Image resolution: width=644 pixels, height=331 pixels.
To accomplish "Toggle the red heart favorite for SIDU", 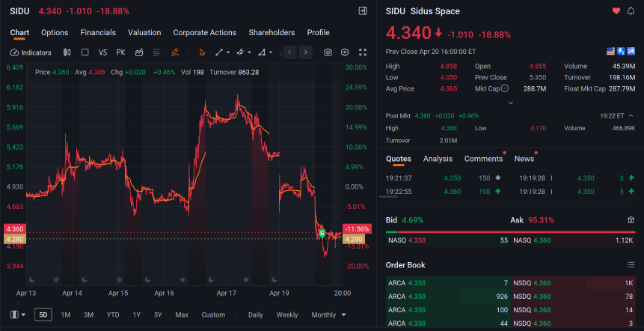I will tap(616, 11).
